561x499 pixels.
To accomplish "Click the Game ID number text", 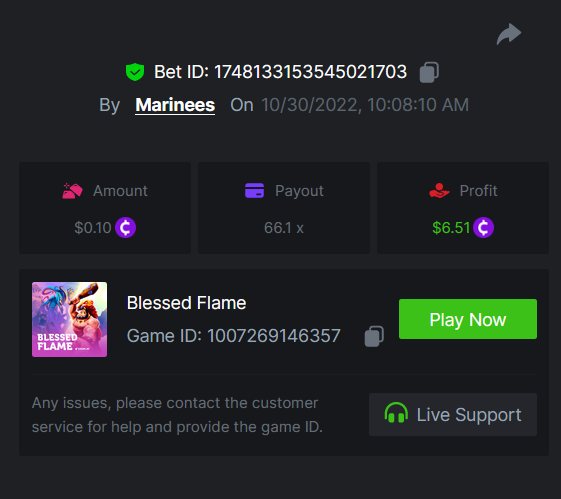I will point(274,336).
